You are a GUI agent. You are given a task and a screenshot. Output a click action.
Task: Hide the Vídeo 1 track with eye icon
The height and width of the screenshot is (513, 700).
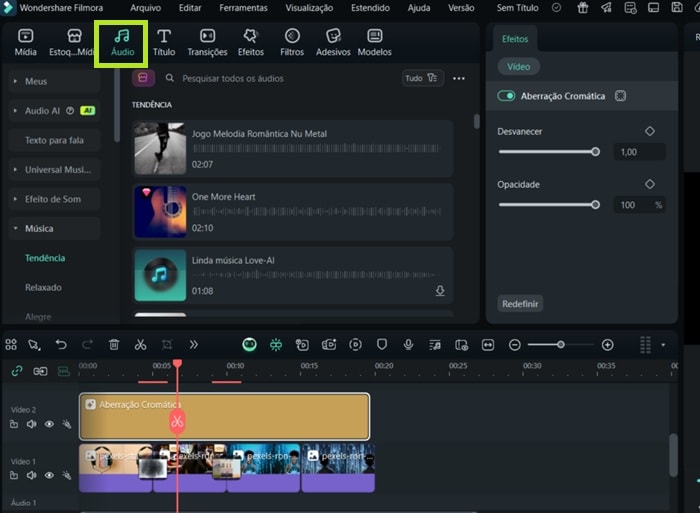click(49, 475)
